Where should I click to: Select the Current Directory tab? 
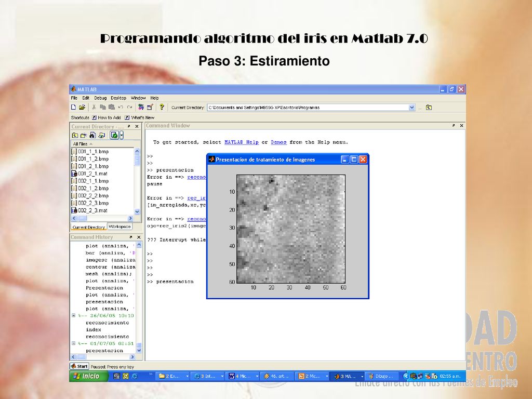pos(88,227)
